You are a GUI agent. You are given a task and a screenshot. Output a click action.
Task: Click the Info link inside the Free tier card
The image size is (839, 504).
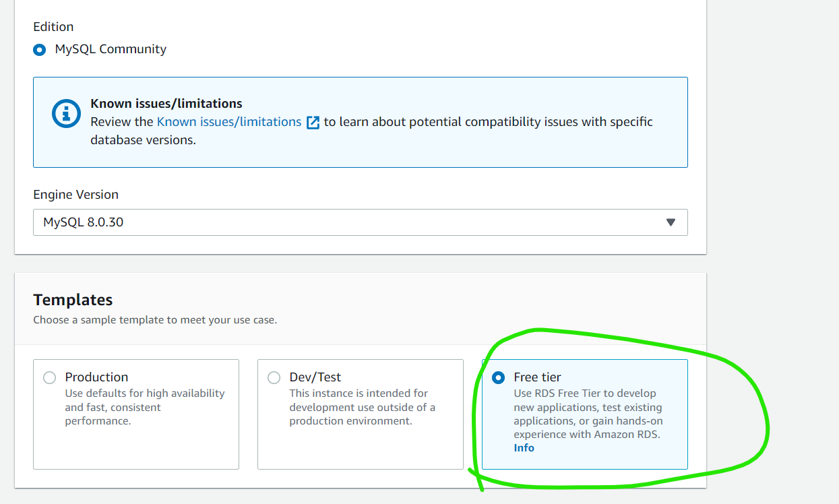(x=524, y=447)
